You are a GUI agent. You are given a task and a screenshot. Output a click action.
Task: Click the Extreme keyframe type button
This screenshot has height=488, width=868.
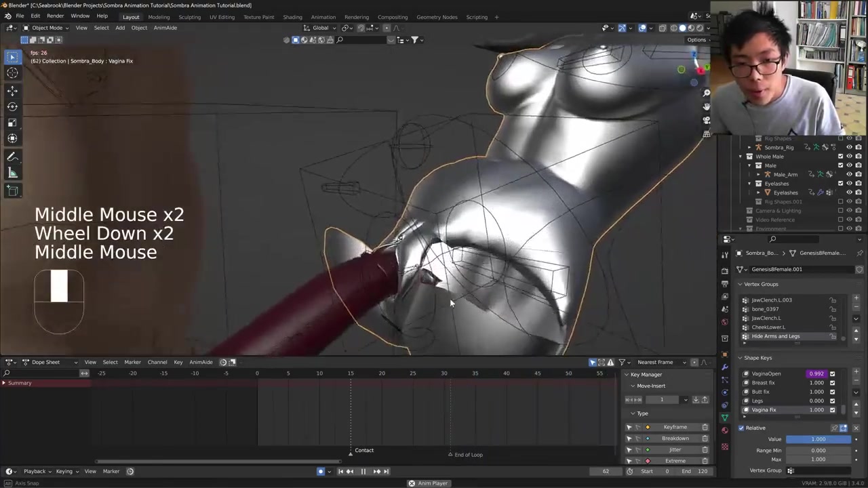click(675, 461)
